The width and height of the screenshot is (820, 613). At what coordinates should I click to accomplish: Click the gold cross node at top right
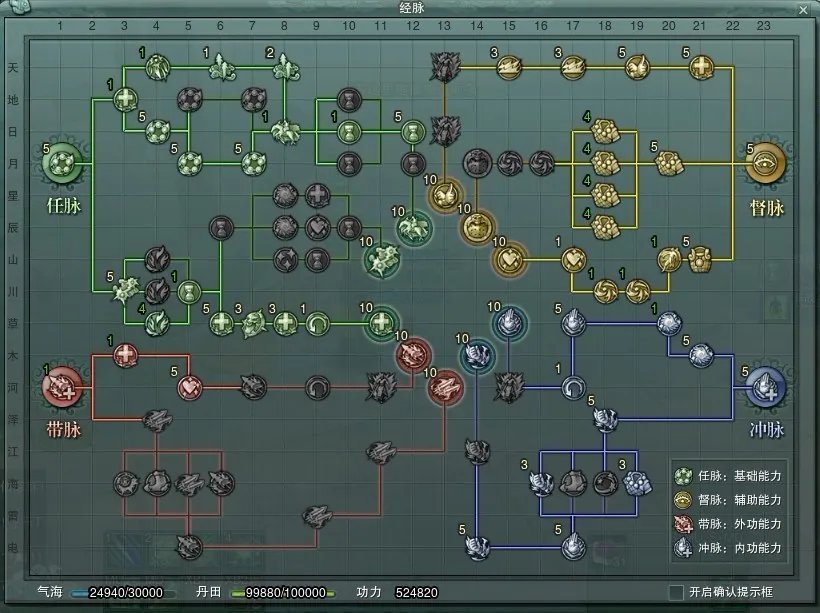pyautogui.click(x=701, y=67)
